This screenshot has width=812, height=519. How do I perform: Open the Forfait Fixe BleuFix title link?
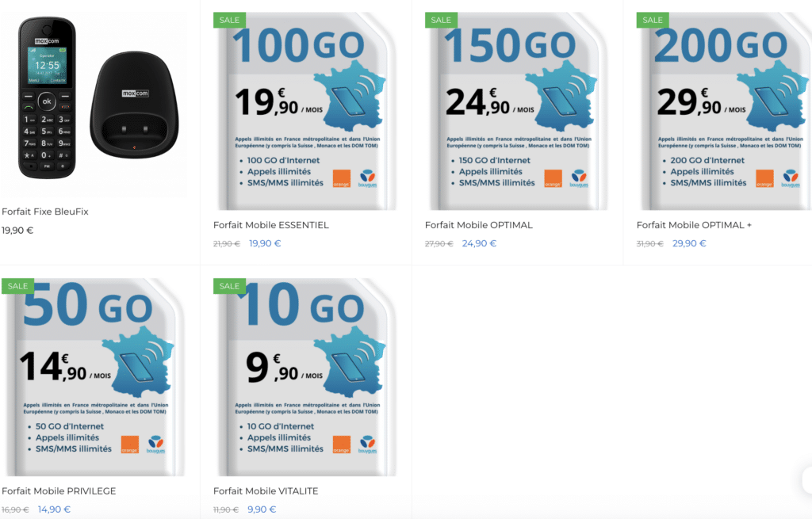pyautogui.click(x=44, y=212)
